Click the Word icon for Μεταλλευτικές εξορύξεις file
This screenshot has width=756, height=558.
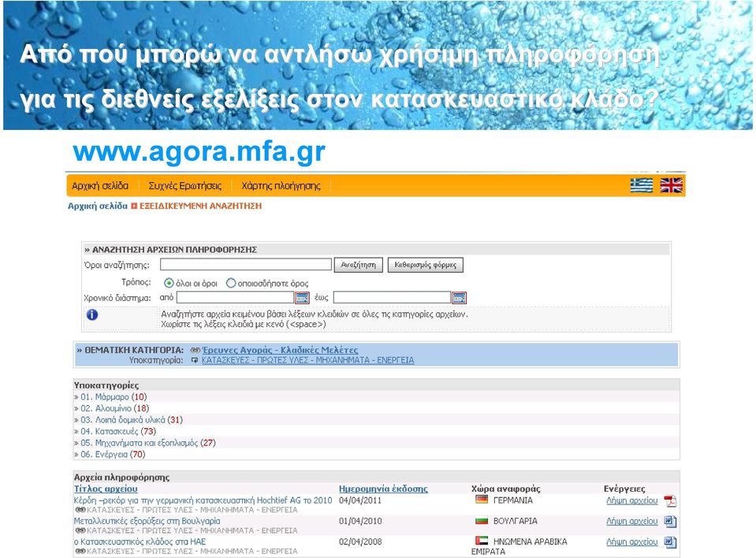[670, 522]
